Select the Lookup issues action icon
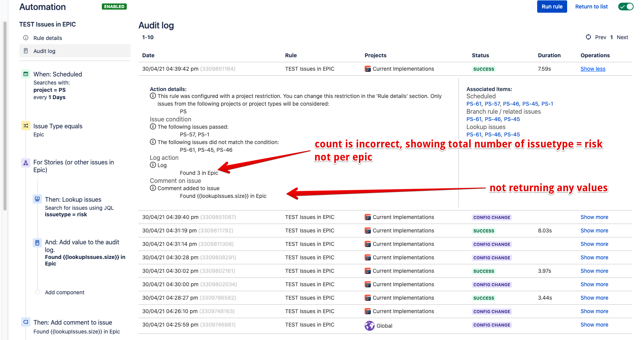This screenshot has width=644, height=340. [37, 199]
